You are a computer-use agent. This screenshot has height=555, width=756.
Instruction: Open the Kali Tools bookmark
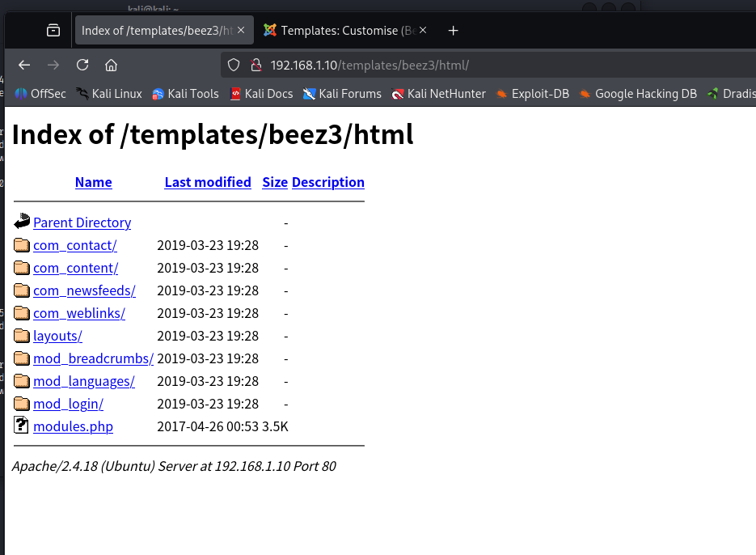tap(185, 94)
